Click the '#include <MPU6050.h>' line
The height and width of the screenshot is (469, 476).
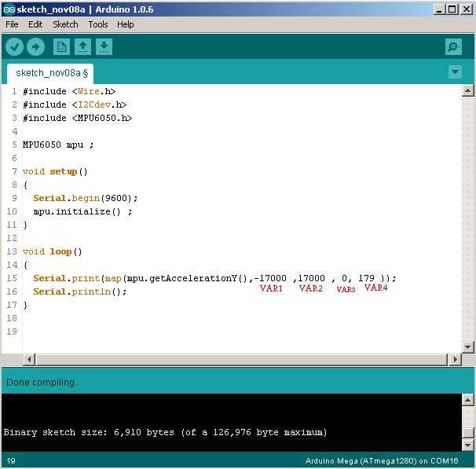pos(78,118)
